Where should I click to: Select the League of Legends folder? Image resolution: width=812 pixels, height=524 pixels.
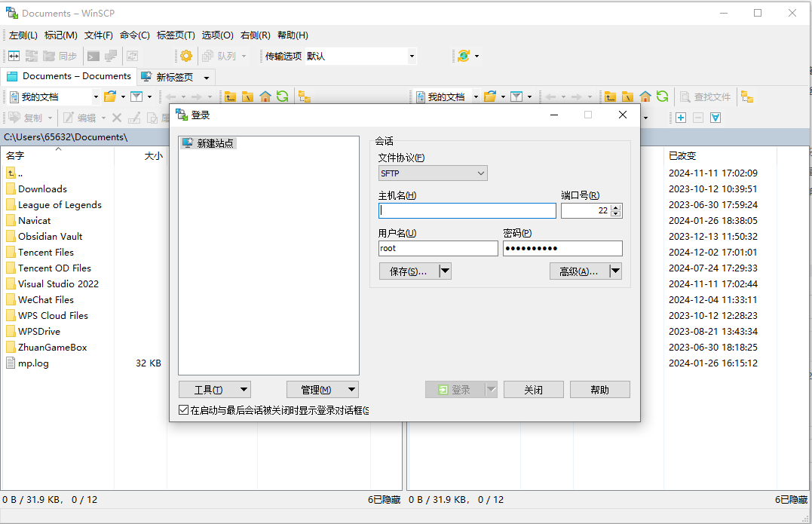pos(60,204)
